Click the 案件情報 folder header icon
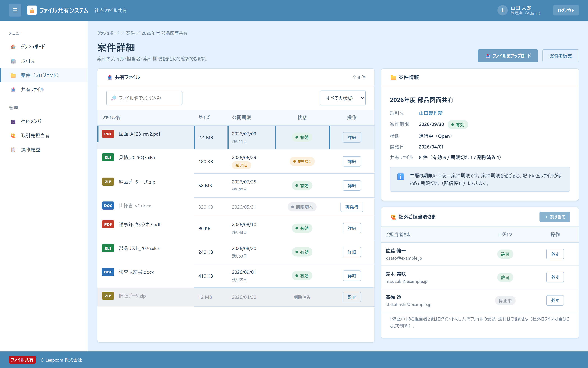Image resolution: width=588 pixels, height=368 pixels. coord(393,77)
